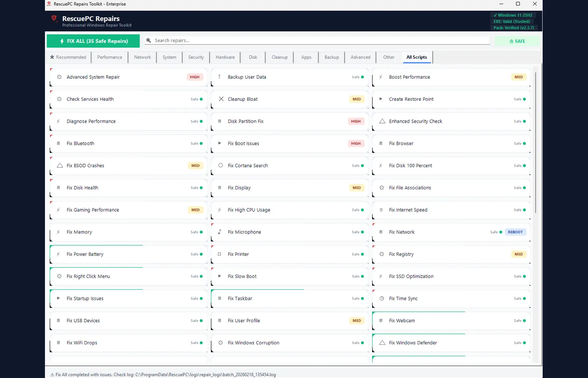Click the square icon on Fix Printer
This screenshot has width=588, height=378.
220,254
